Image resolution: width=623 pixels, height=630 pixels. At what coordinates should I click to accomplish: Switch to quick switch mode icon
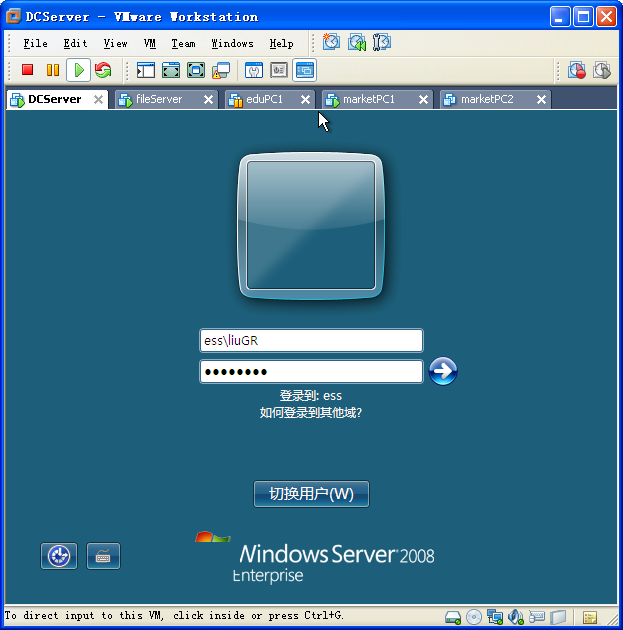tap(171, 70)
